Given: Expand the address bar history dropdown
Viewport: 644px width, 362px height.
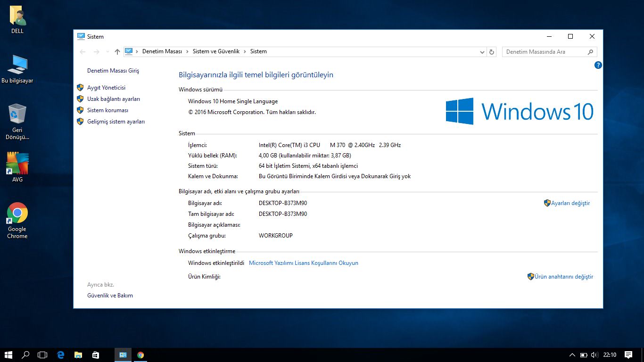Looking at the screenshot, I should click(x=482, y=52).
